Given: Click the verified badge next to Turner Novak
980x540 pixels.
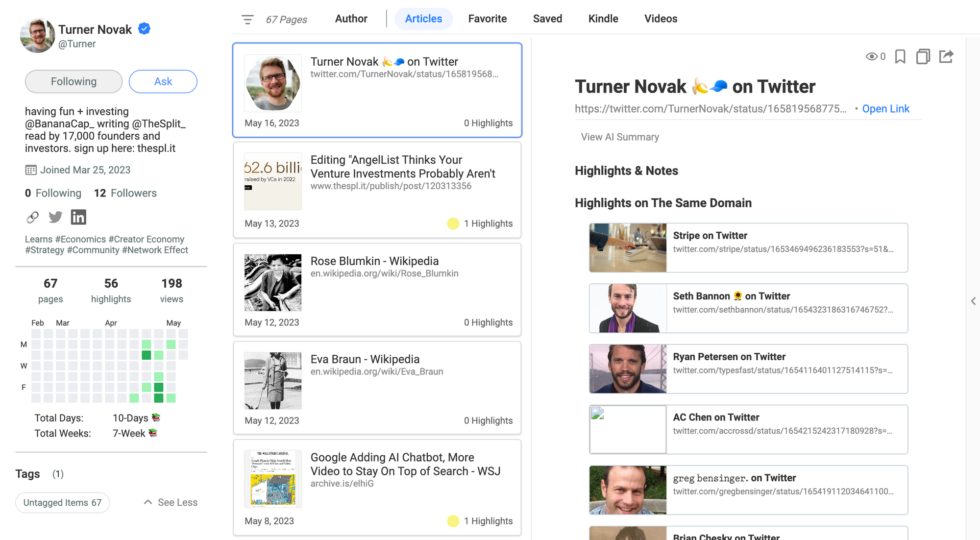Looking at the screenshot, I should (x=144, y=29).
